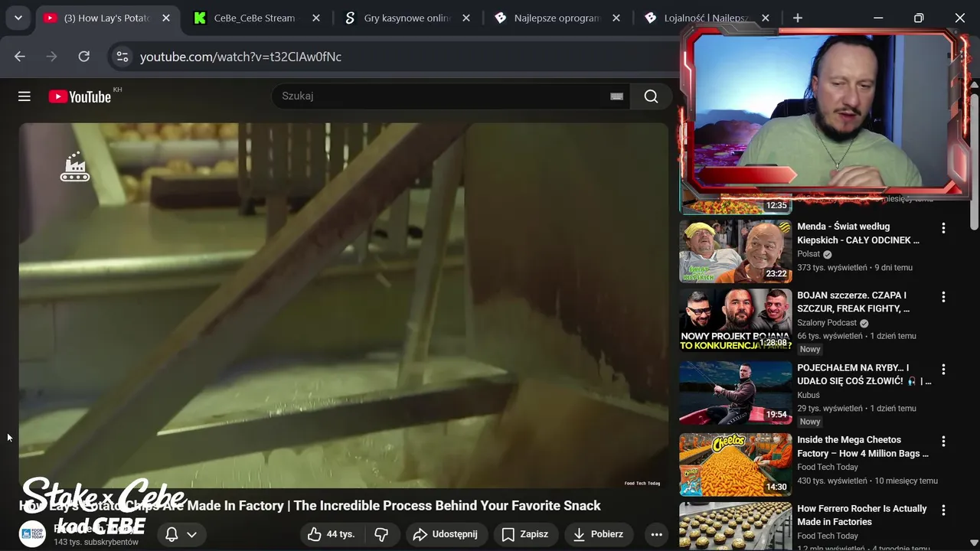Viewport: 980px width, 551px height.
Task: Open BOJAN szczerze. CZAPA I SZCZUR title
Action: point(854,302)
